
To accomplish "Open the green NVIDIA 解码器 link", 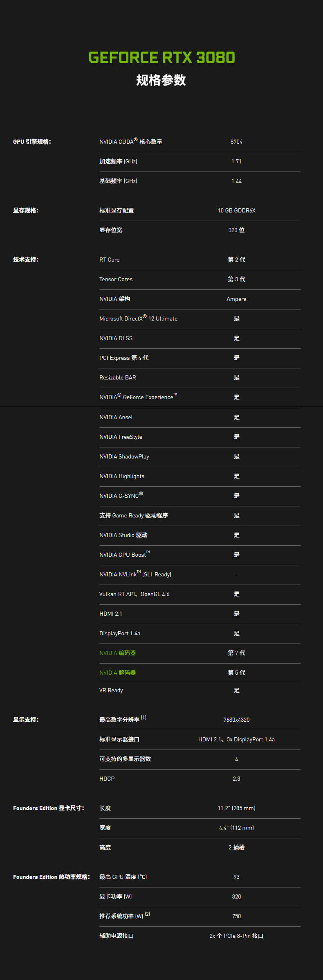I will coord(117,673).
